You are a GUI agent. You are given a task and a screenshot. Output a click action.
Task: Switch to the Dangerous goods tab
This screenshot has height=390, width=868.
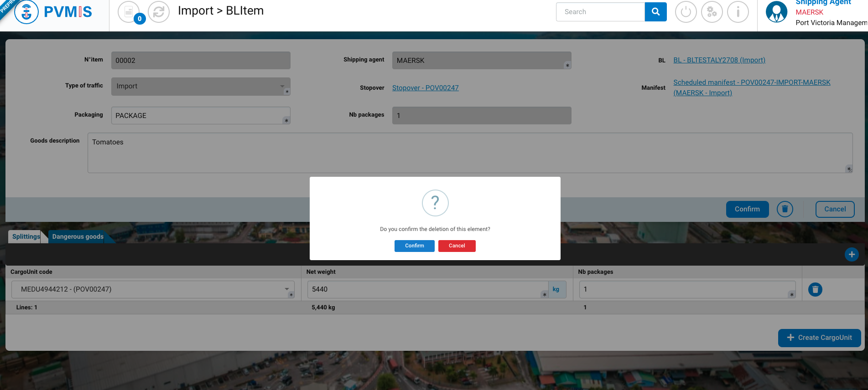(x=78, y=236)
